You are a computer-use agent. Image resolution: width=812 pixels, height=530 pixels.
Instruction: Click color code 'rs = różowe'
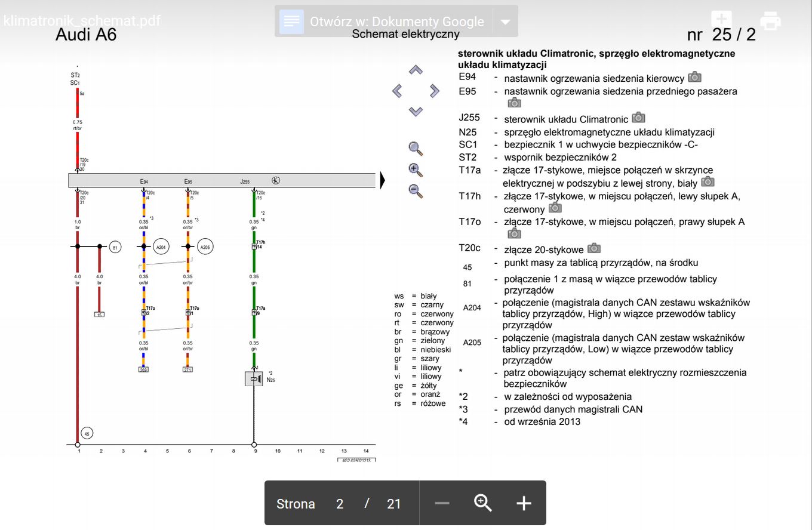[x=420, y=403]
